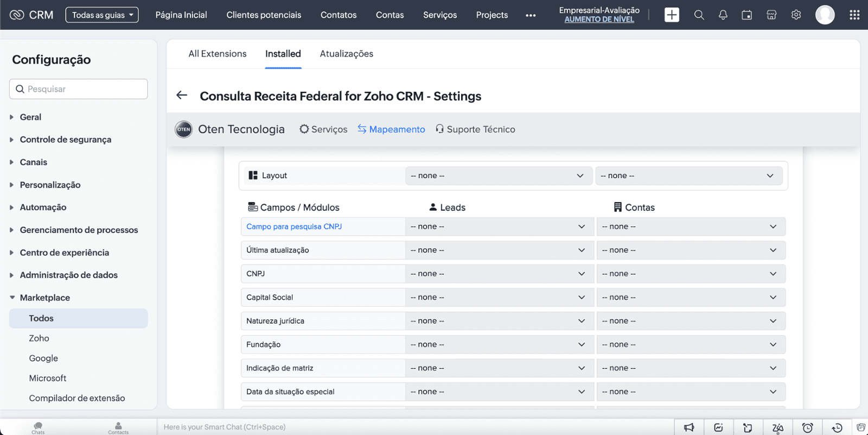Open the Contatos menu item
Viewport: 868px width, 435px height.
pyautogui.click(x=339, y=15)
